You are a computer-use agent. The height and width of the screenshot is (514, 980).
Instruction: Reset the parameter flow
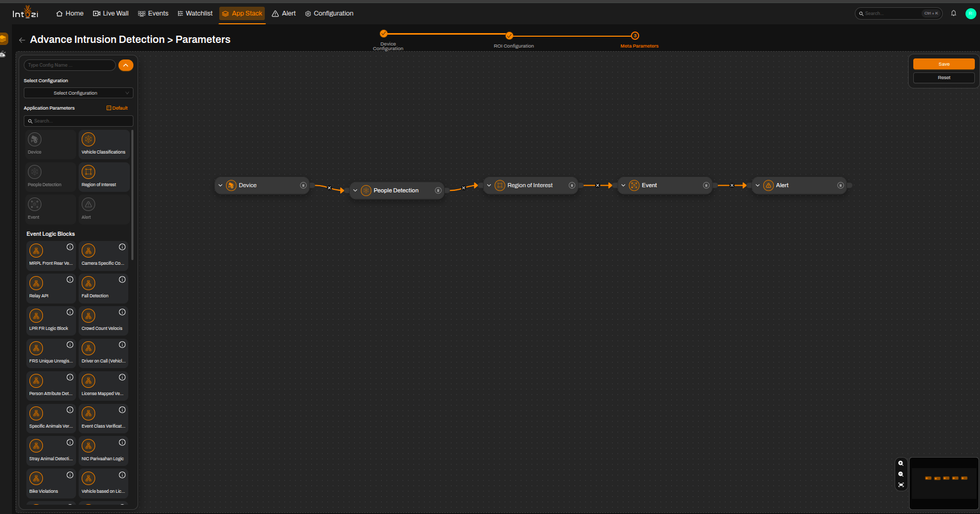[944, 78]
